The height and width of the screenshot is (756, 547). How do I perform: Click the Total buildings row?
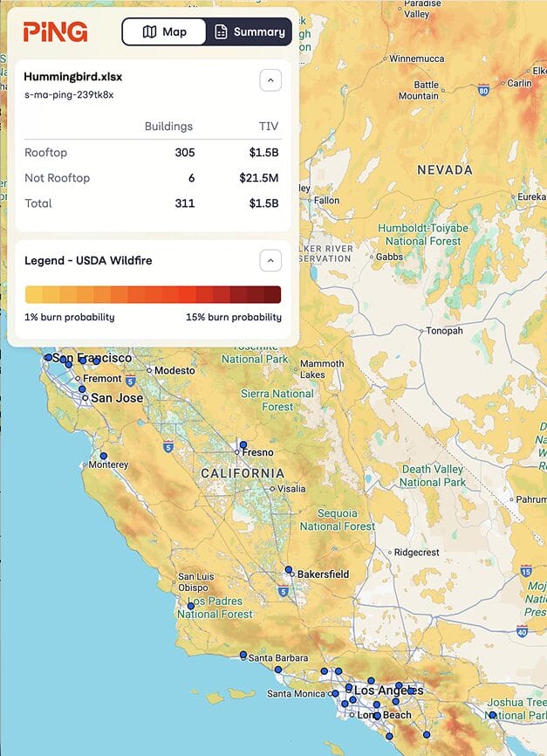tap(153, 203)
